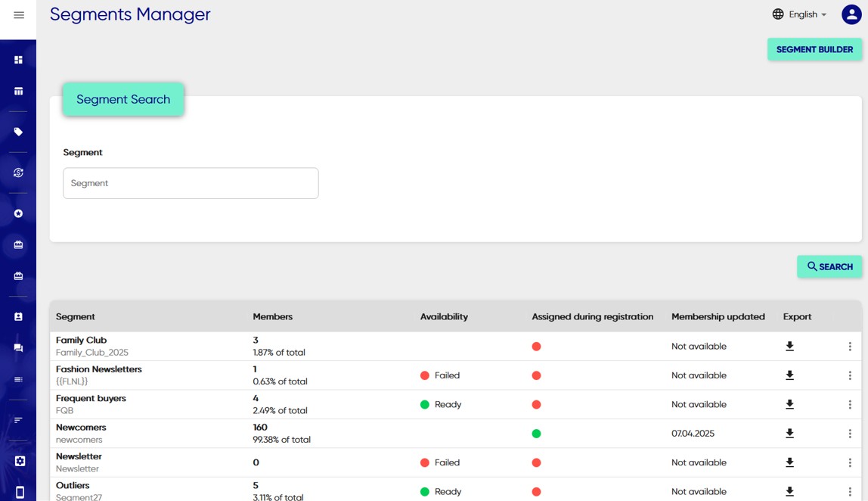
Task: Open the user profile avatar
Action: (851, 14)
